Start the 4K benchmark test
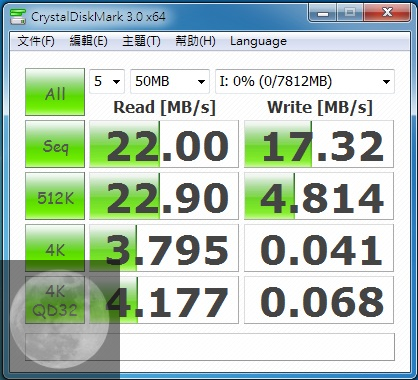The width and height of the screenshot is (418, 380). (55, 248)
